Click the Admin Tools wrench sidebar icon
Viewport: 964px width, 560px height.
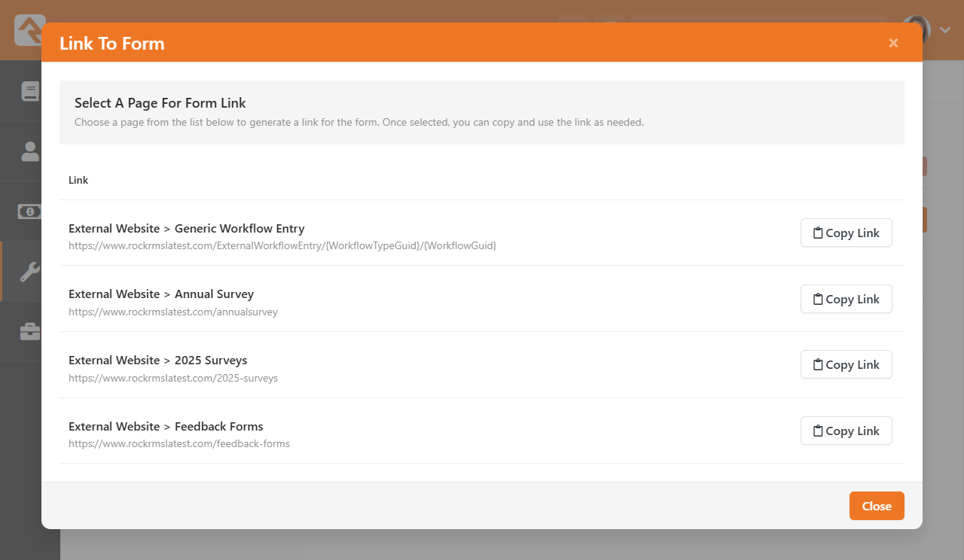pyautogui.click(x=30, y=272)
